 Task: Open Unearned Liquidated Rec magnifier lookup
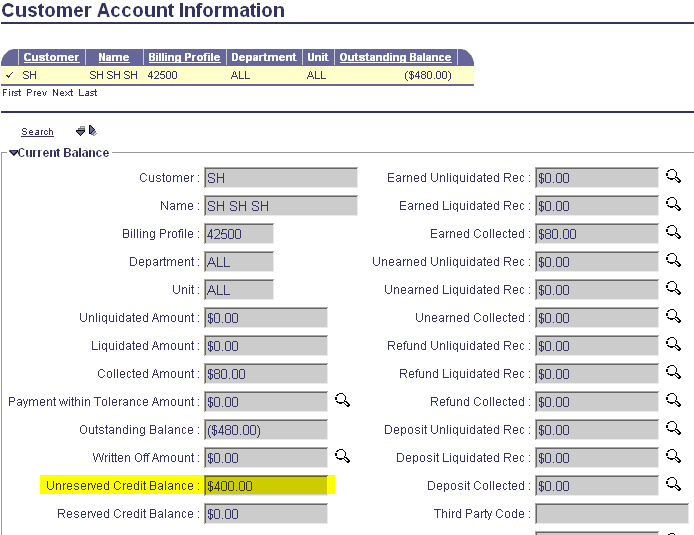pos(673,288)
